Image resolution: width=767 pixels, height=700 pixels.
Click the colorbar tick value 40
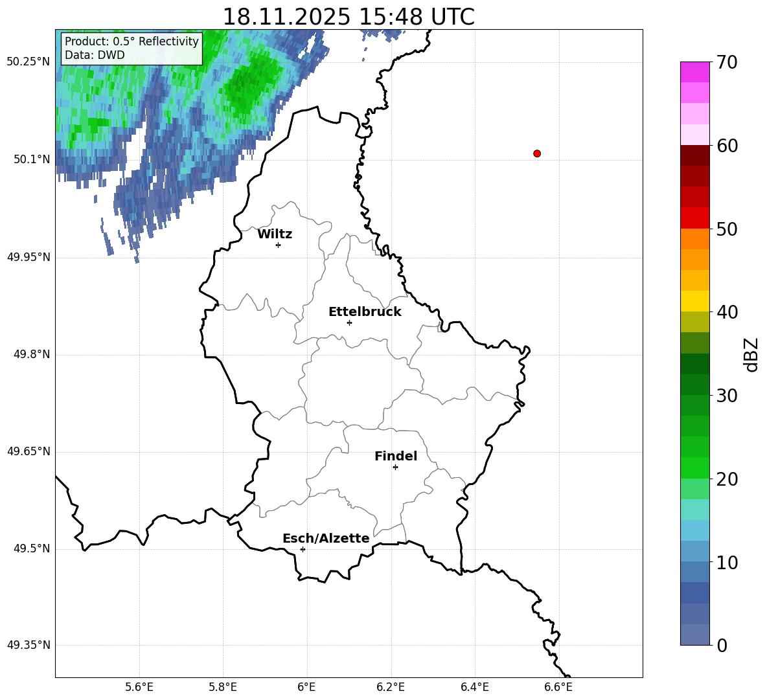727,312
